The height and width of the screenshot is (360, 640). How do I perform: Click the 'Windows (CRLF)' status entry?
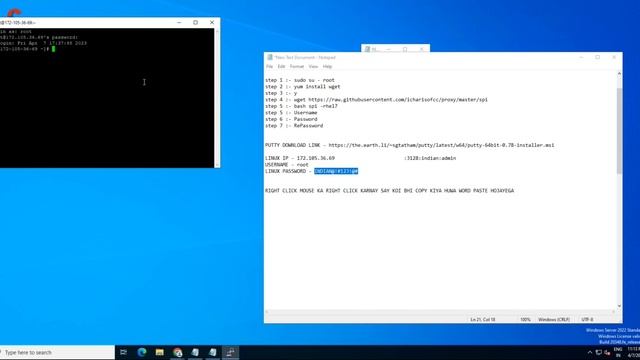553,320
